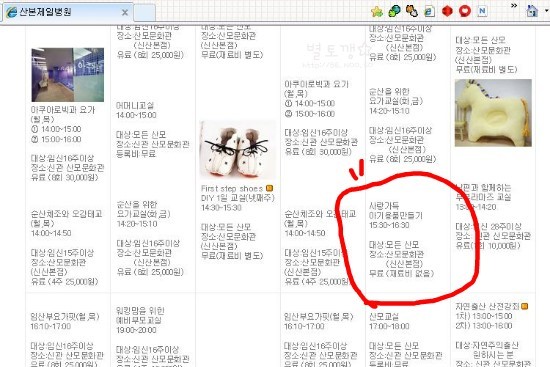
Task: Click '순산체조와 오감태교' in the first column
Action: [66, 214]
